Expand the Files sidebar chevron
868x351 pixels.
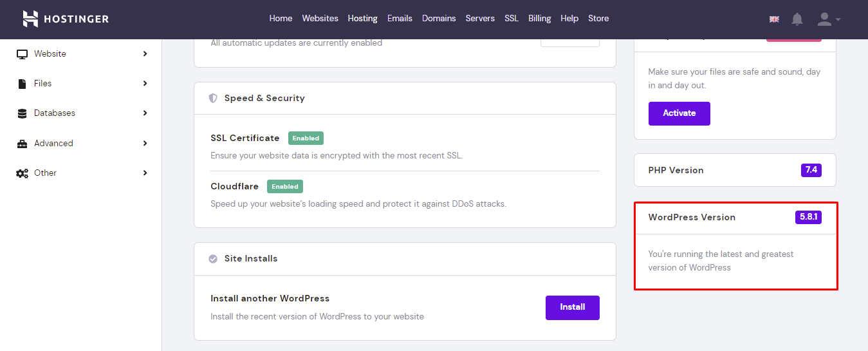coord(145,84)
